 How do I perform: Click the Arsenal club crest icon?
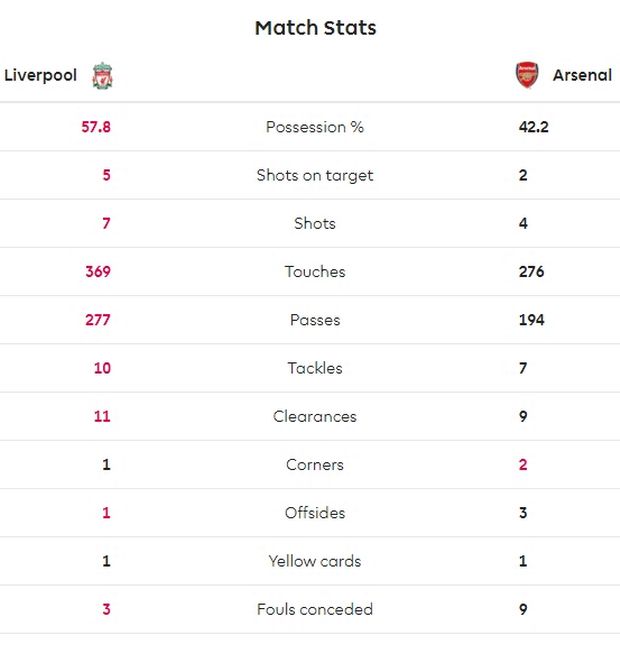click(526, 76)
